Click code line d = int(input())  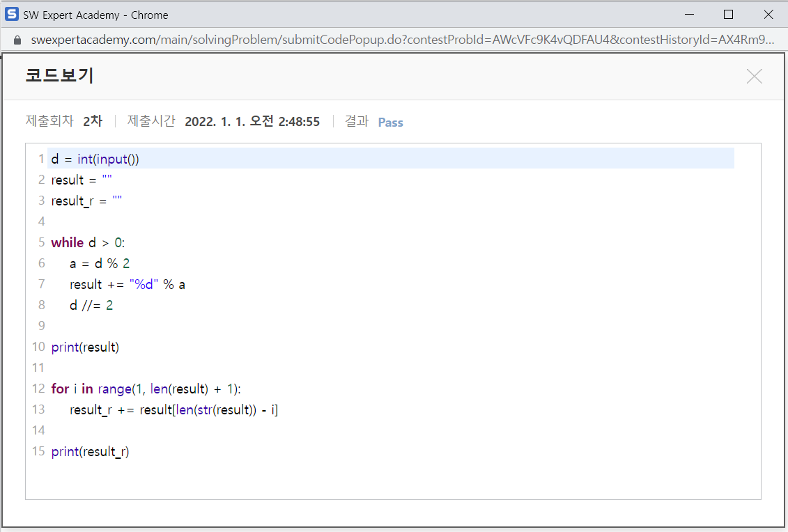95,159
